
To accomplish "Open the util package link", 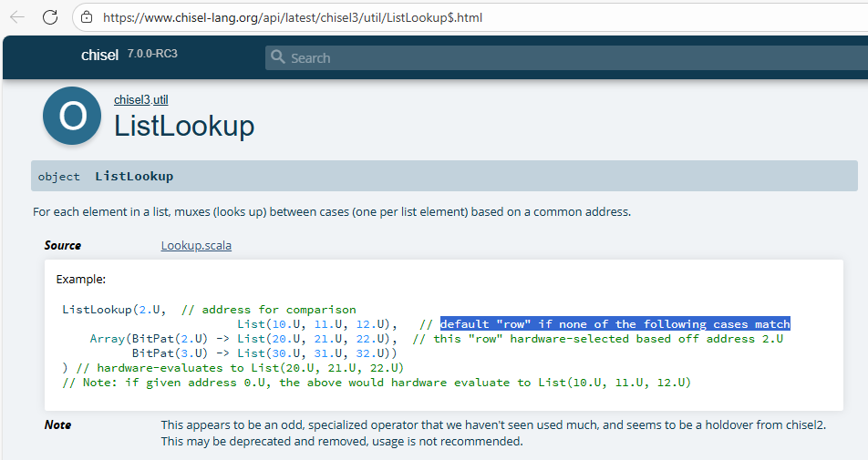I will tap(160, 100).
